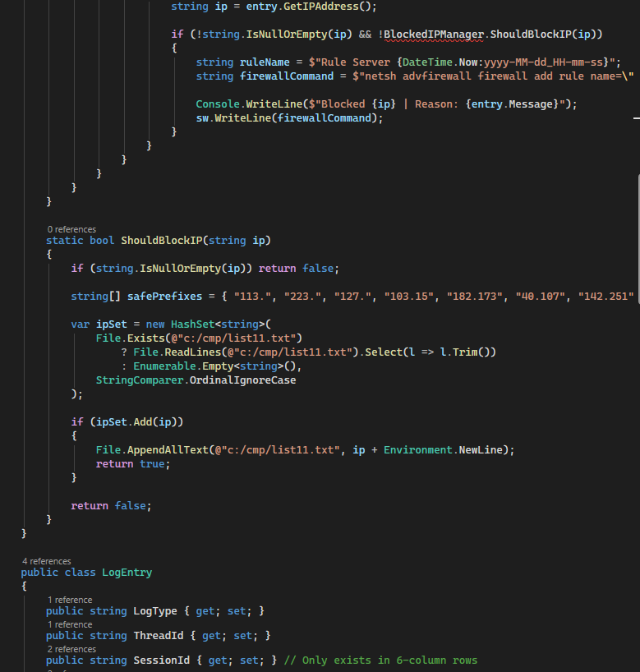Click the final 'return false;' before the method's closing brace
Image resolution: width=640 pixels, height=672 pixels.
111,506
